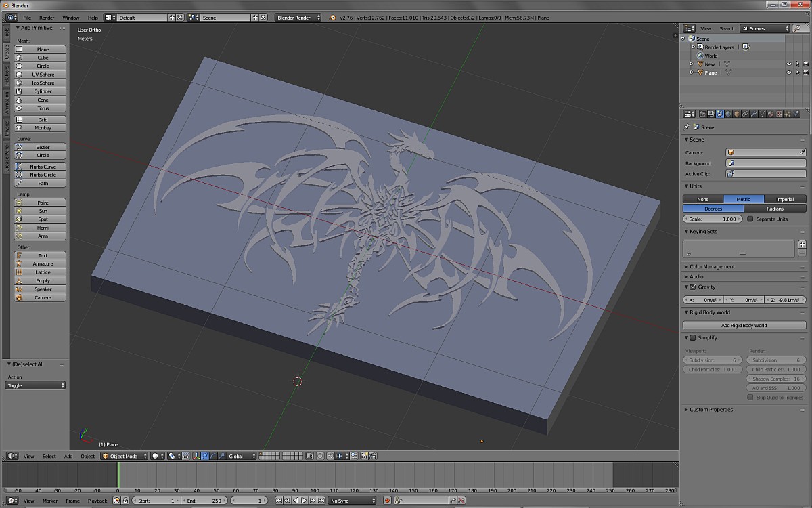Open the Modifiers wrench properties tab
812x508 pixels.
[754, 114]
